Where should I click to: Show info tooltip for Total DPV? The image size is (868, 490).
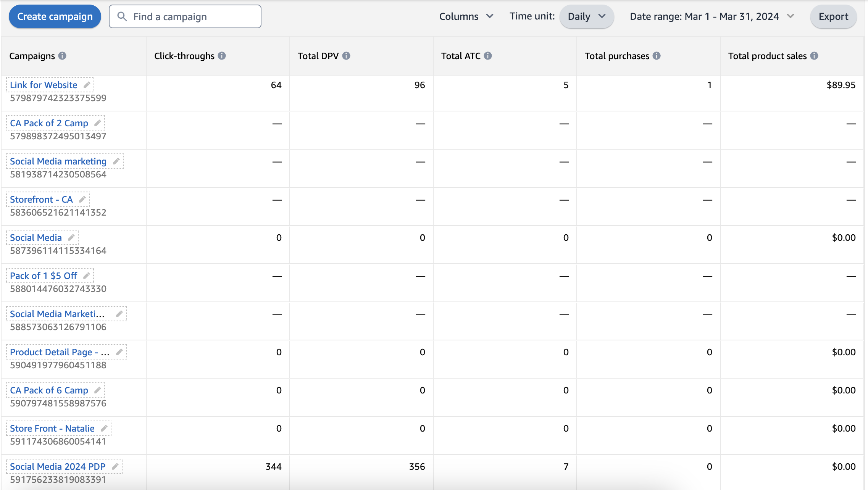[346, 56]
